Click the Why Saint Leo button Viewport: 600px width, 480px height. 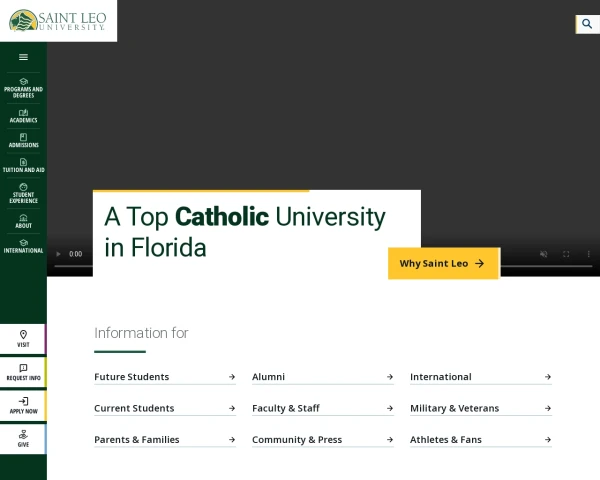coord(444,263)
